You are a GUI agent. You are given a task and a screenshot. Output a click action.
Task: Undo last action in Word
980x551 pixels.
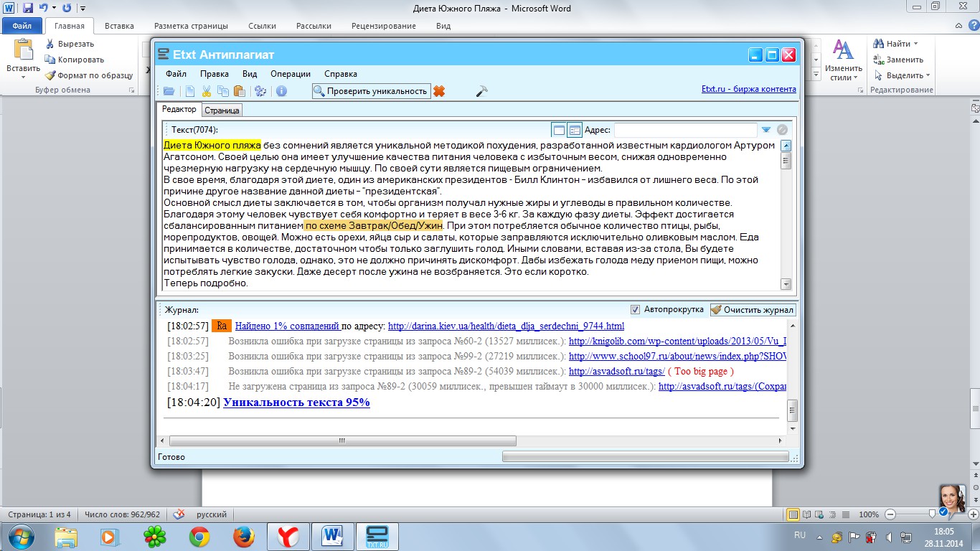click(44, 8)
